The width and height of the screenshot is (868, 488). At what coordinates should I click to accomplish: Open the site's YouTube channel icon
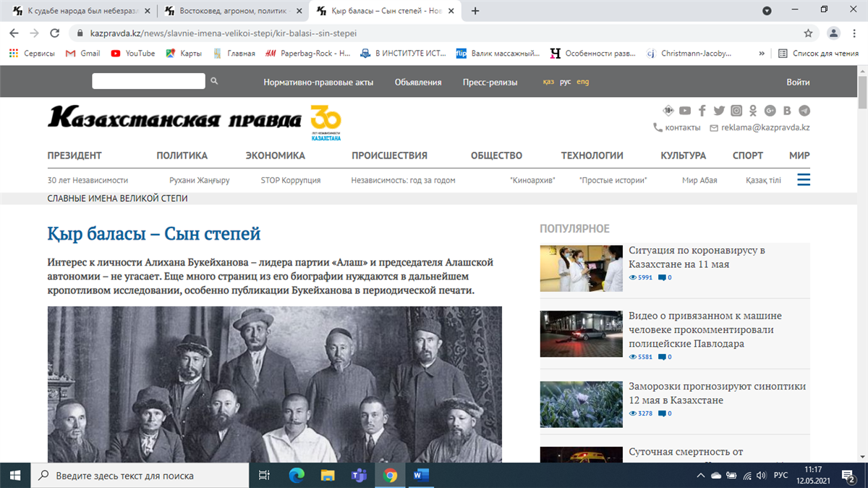click(x=685, y=111)
